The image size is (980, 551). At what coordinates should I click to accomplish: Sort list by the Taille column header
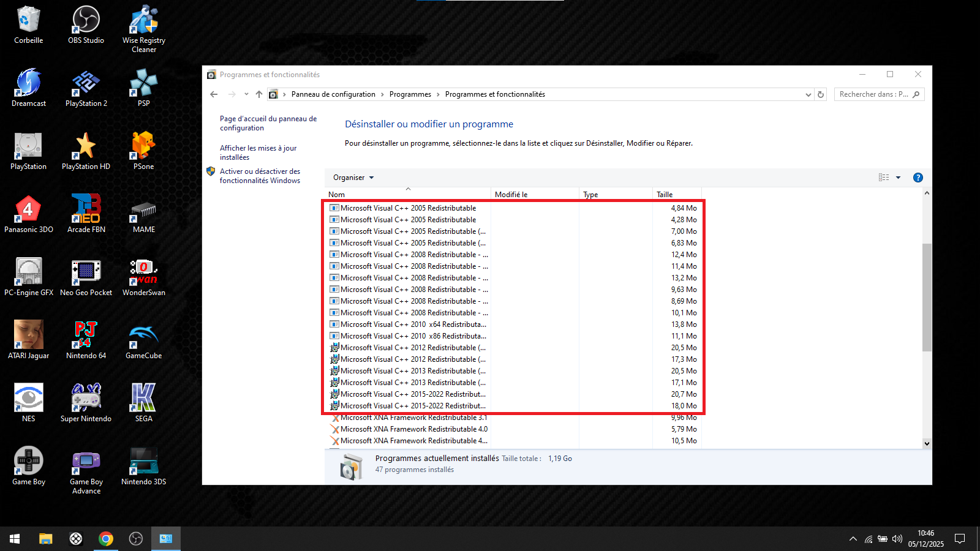pos(665,195)
